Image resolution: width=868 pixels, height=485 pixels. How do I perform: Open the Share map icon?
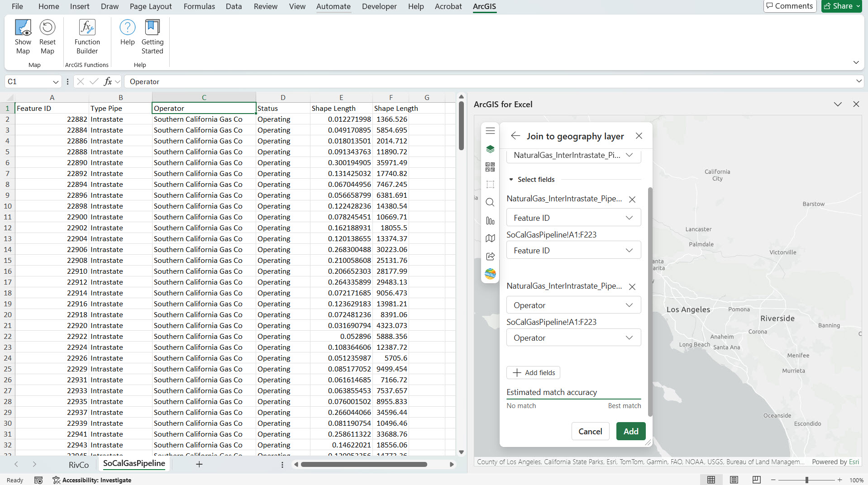pyautogui.click(x=490, y=257)
